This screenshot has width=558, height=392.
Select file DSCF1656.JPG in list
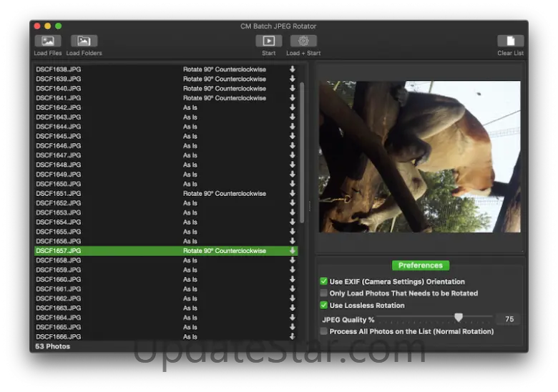[166, 241]
